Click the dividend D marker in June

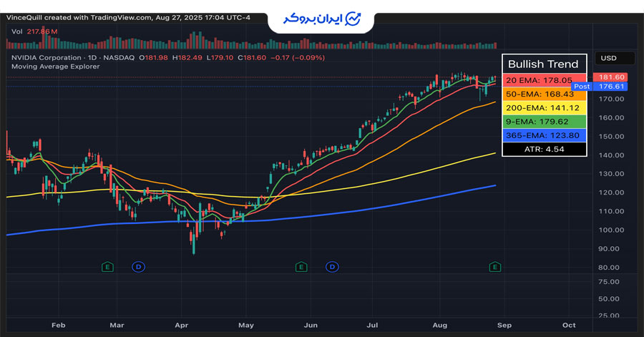tap(332, 267)
